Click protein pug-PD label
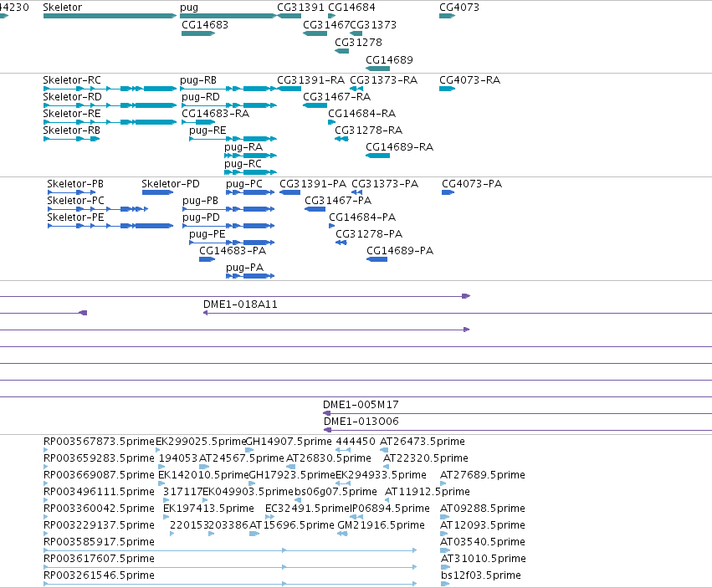Viewport: 712px width, 588px height. click(201, 217)
